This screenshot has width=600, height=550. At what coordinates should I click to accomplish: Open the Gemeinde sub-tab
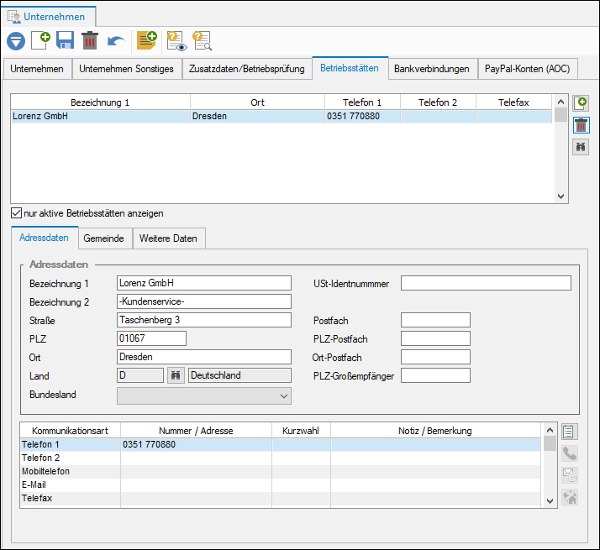click(x=104, y=238)
